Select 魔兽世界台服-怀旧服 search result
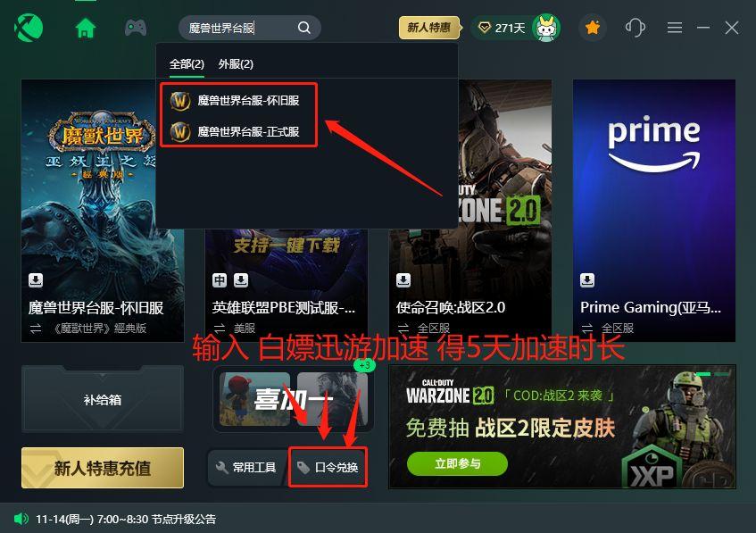 (238, 100)
